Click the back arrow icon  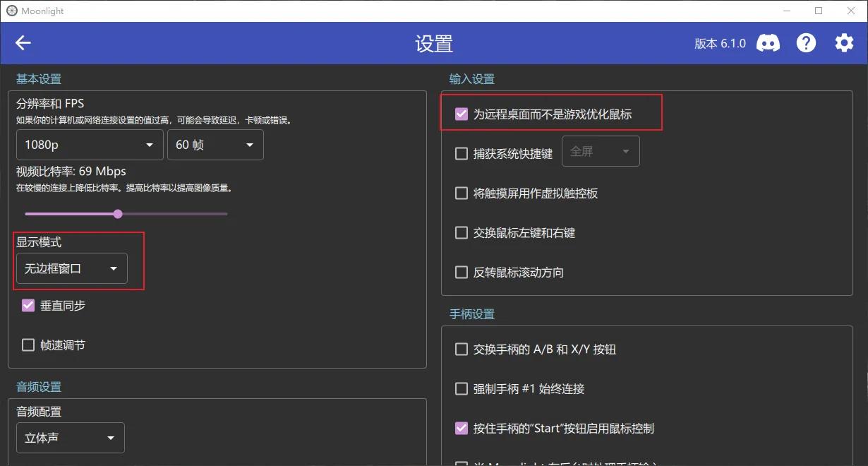[x=23, y=43]
